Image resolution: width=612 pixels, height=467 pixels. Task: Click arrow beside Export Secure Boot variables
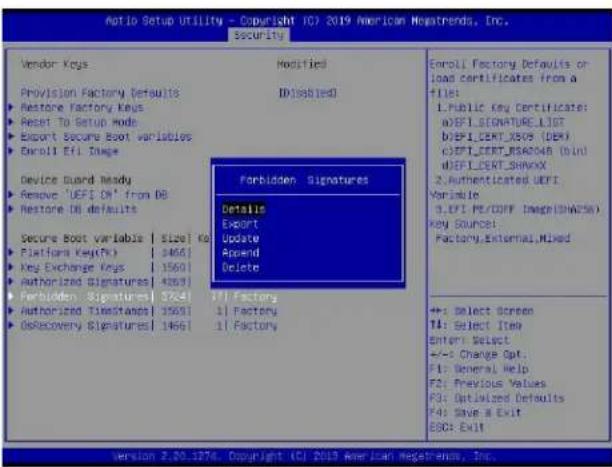11,136
